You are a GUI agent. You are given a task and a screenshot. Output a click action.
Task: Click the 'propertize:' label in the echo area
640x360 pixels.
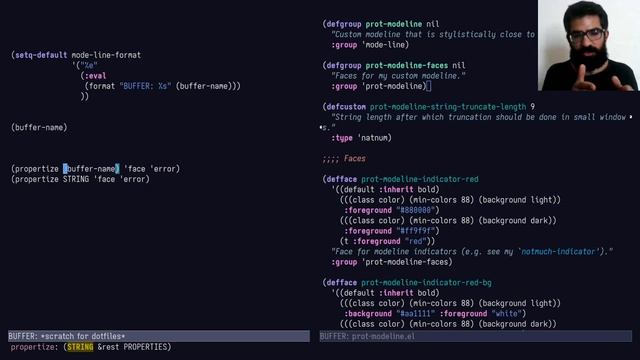tap(35, 347)
